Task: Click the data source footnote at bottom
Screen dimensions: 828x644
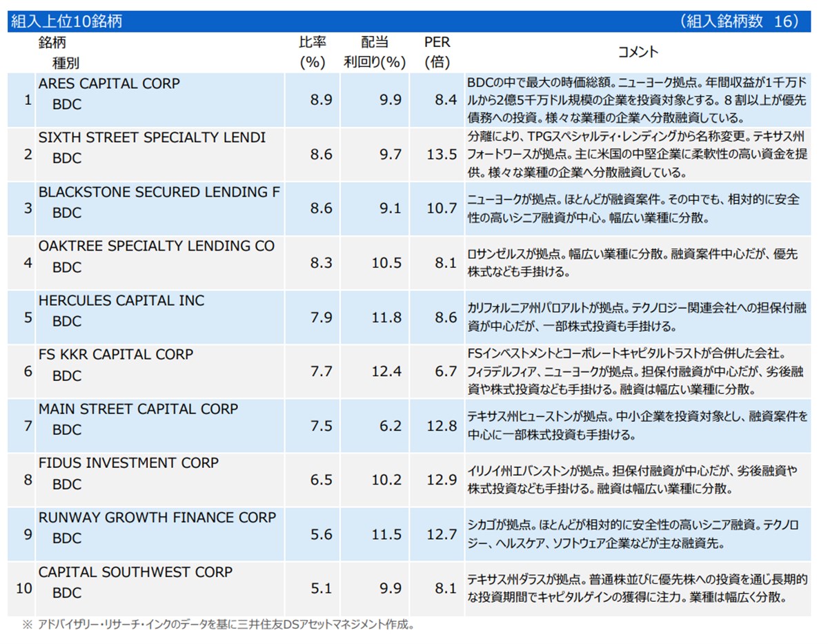Action: pyautogui.click(x=218, y=625)
